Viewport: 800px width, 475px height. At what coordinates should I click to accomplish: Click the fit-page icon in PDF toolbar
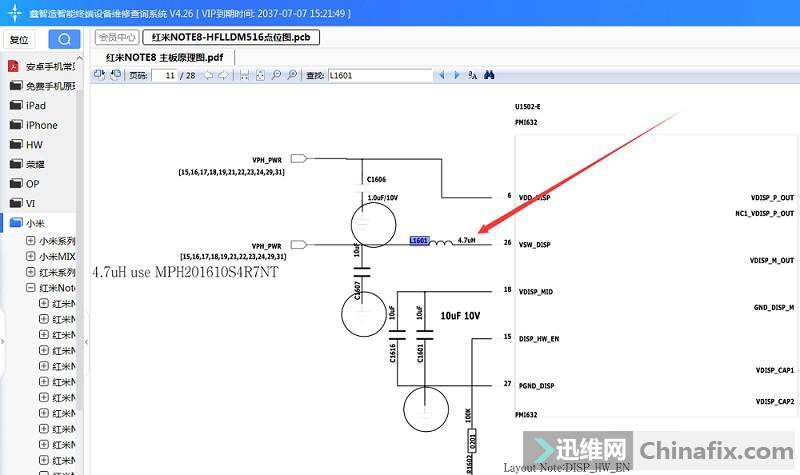[x=260, y=75]
